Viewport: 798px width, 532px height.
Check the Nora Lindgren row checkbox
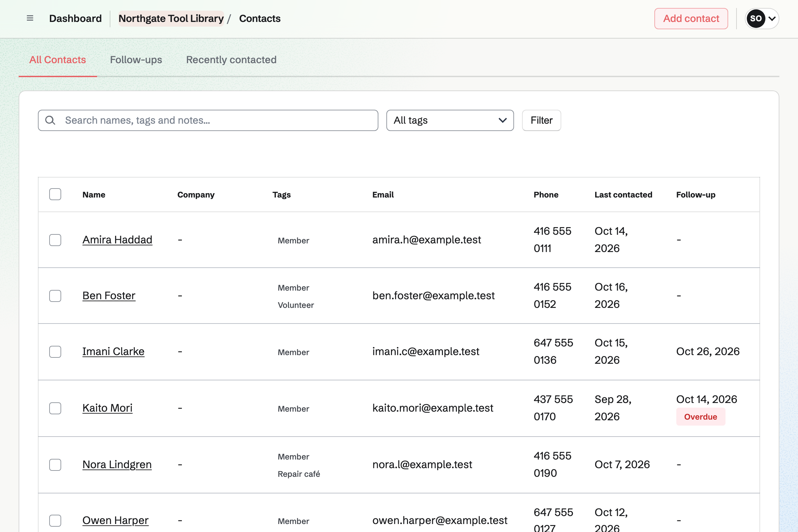pos(55,465)
